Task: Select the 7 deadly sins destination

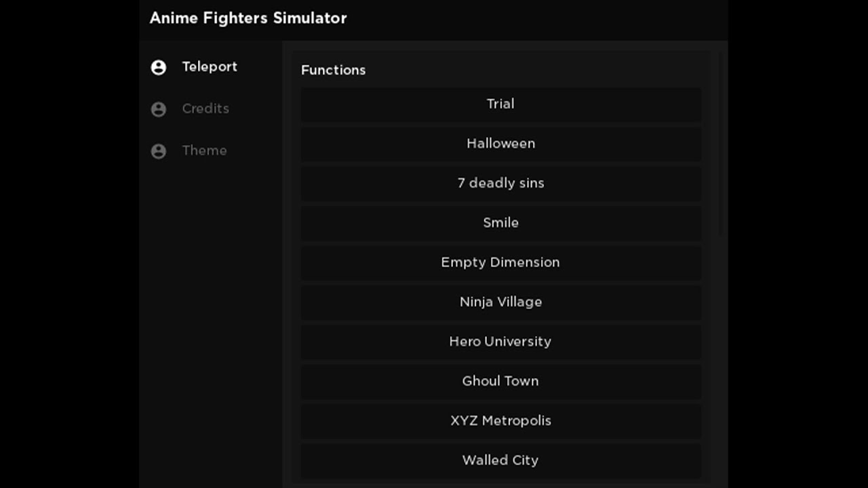Action: 500,184
